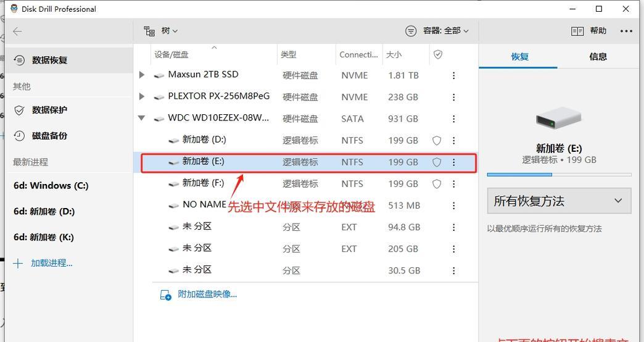Viewport: 644px width, 342px height.
Task: Open the three-dot more menu in the toolbar
Action: [626, 31]
